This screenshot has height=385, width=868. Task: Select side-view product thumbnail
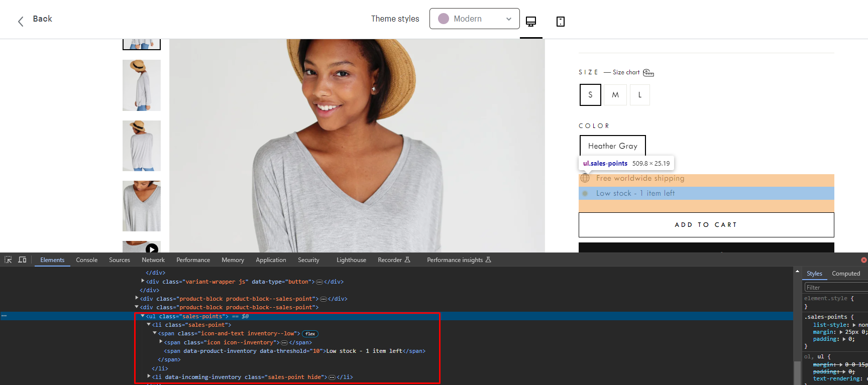click(x=142, y=85)
